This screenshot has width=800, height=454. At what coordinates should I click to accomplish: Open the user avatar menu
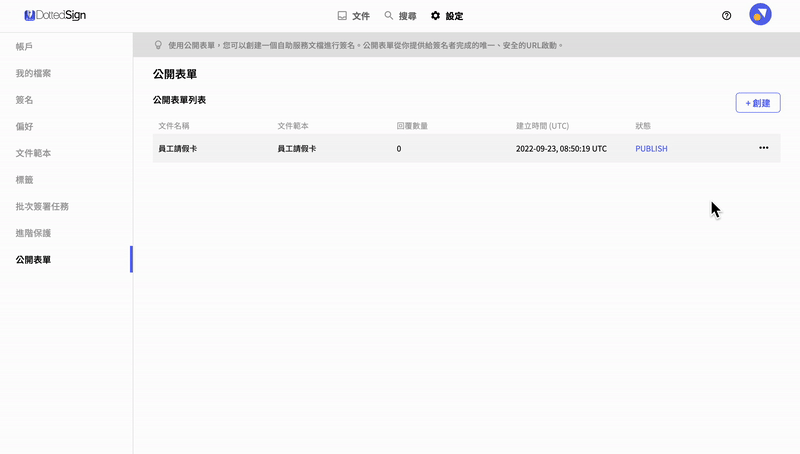coord(760,14)
